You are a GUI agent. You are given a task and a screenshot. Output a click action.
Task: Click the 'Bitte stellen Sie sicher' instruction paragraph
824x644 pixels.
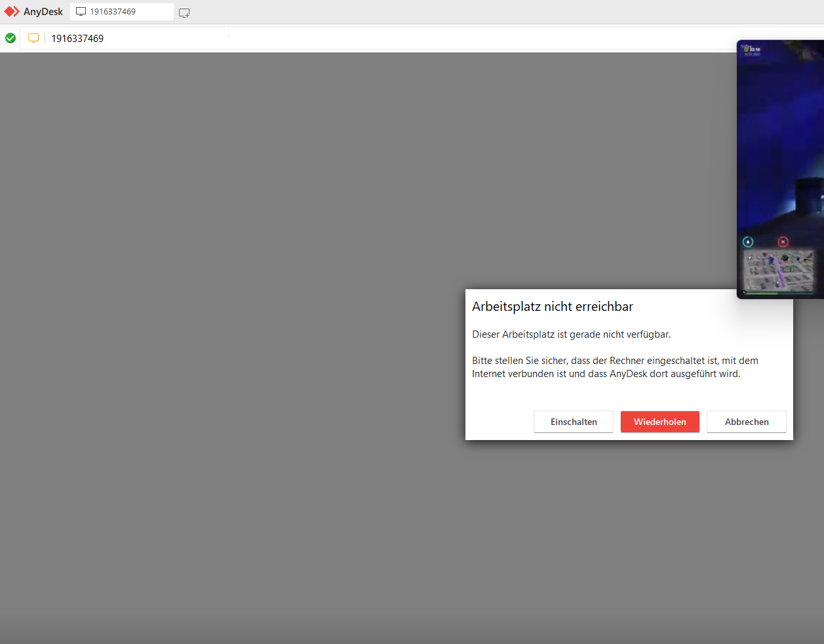[614, 367]
